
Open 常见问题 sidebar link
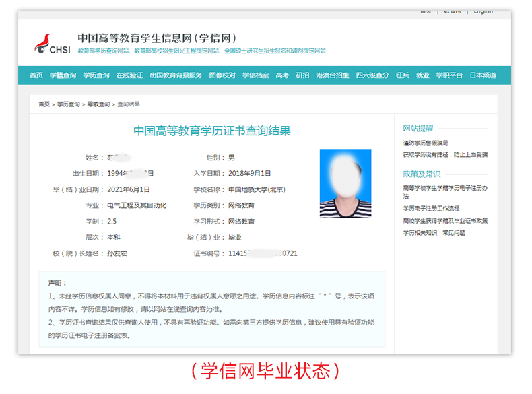(454, 233)
